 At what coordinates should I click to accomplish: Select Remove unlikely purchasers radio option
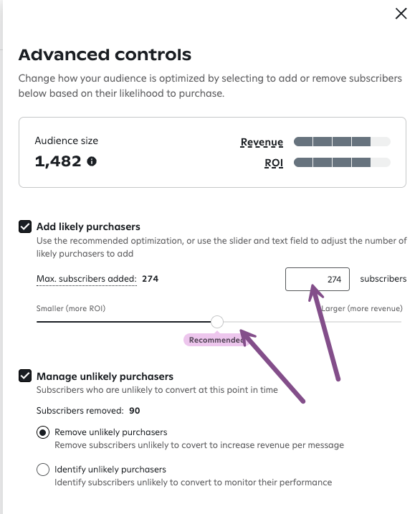pos(43,432)
